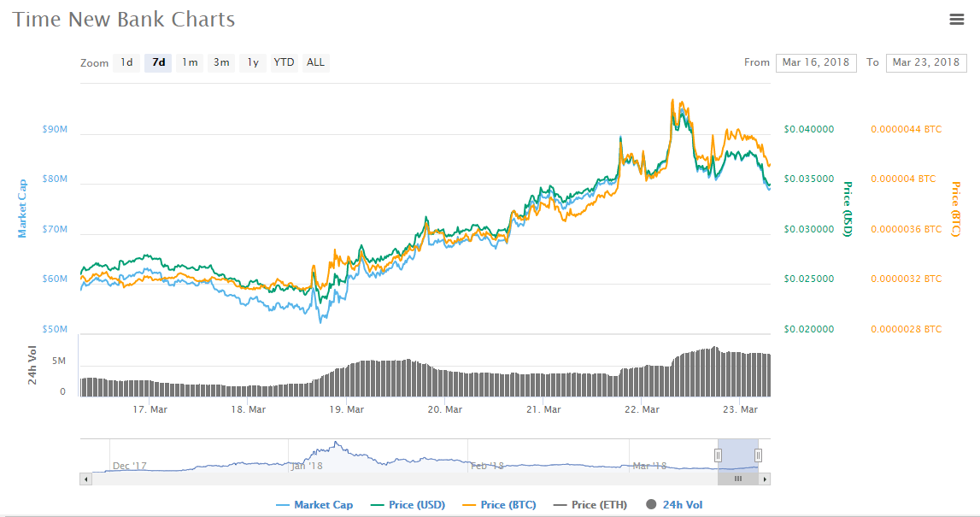Select the 1y zoom option
The image size is (980, 517).
(253, 62)
